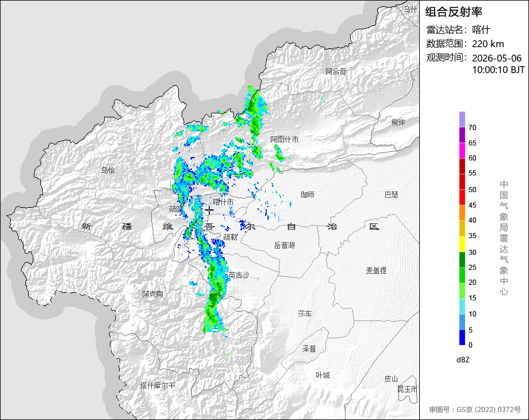Click the light purple 70 dBZ swatch

[462, 119]
